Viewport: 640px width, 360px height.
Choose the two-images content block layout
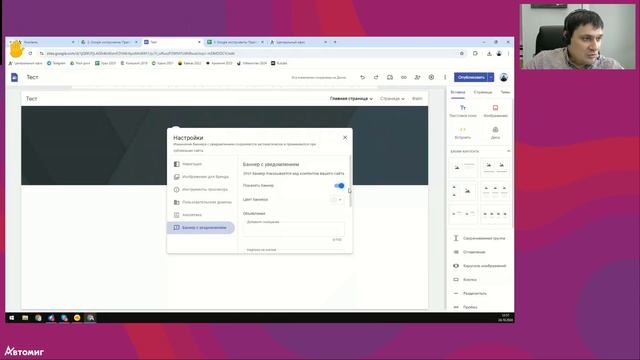pos(495,168)
